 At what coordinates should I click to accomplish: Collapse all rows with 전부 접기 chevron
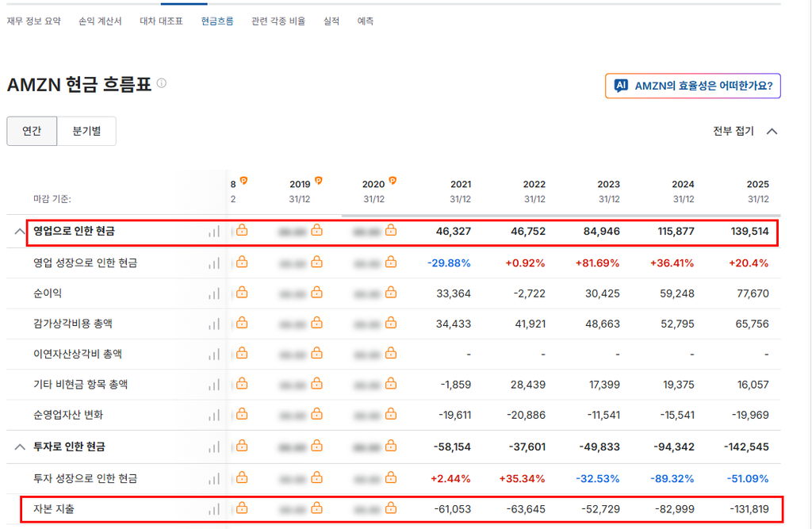772,131
